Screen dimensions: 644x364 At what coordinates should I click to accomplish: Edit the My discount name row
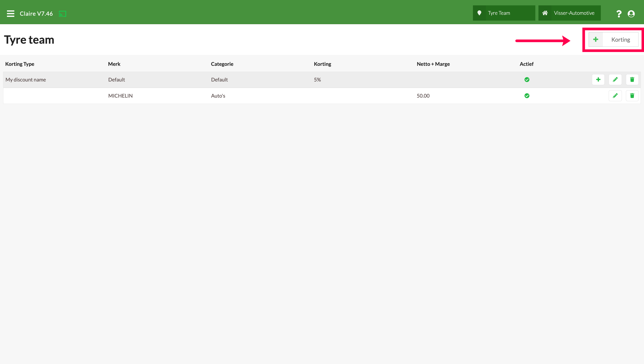[615, 80]
